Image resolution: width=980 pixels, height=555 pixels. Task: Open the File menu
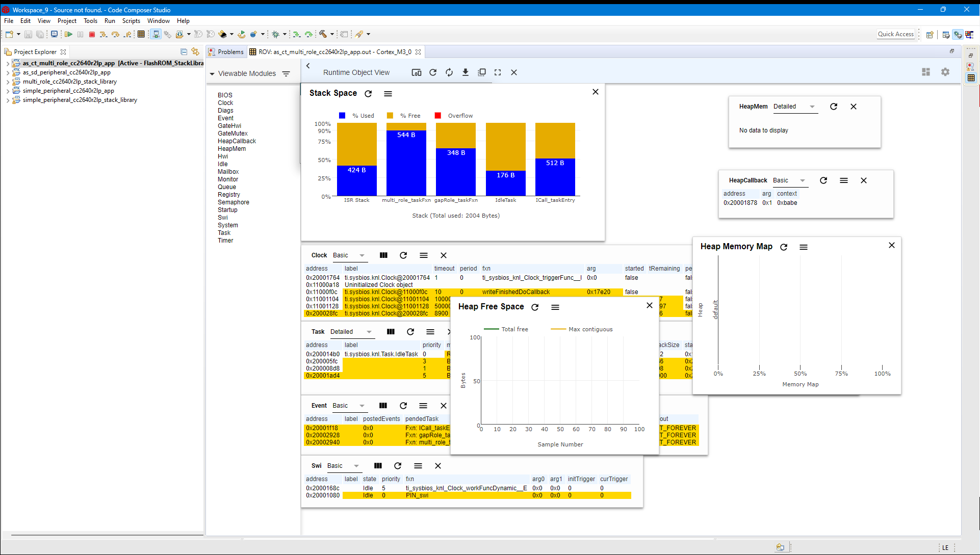(9, 21)
